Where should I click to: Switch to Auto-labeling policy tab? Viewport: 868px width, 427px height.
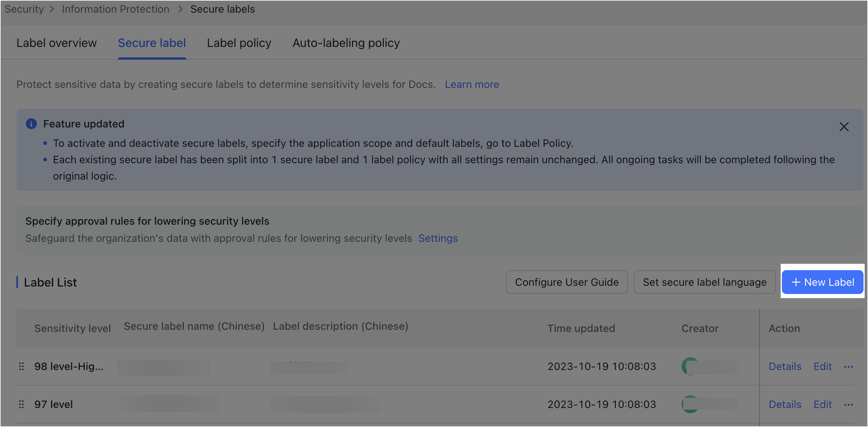[346, 43]
